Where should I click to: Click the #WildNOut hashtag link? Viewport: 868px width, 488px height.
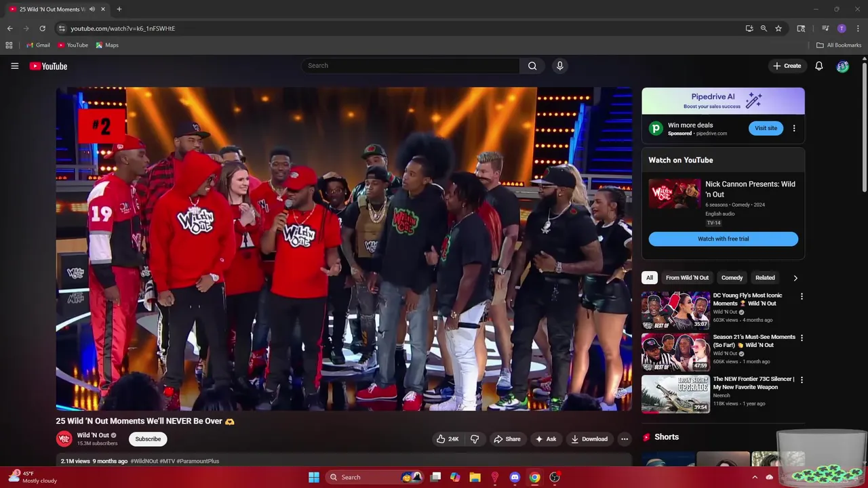[x=144, y=461]
